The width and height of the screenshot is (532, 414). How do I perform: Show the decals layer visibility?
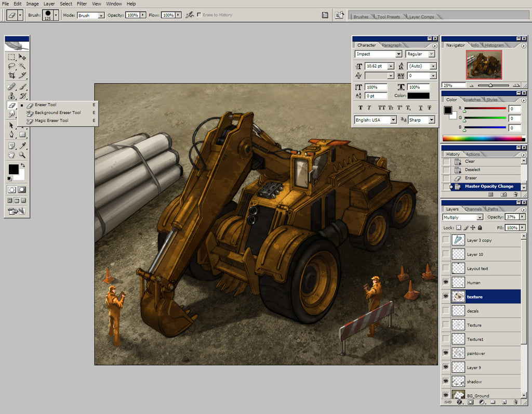446,310
